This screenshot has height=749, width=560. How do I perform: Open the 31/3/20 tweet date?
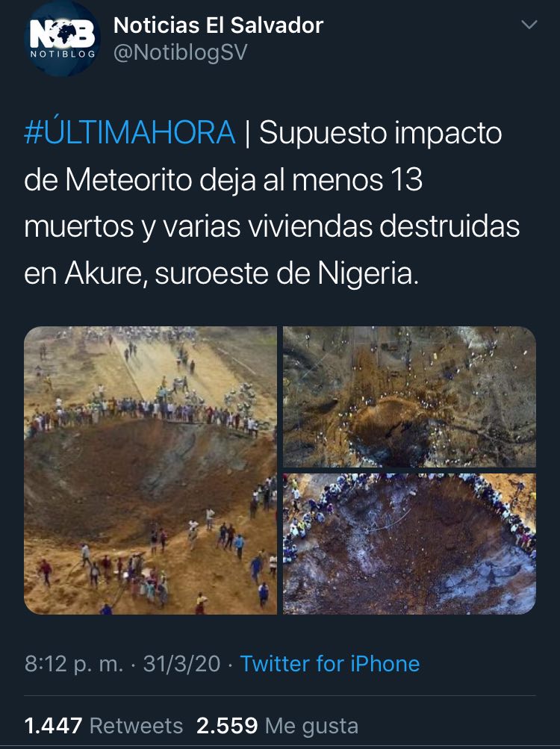181,664
